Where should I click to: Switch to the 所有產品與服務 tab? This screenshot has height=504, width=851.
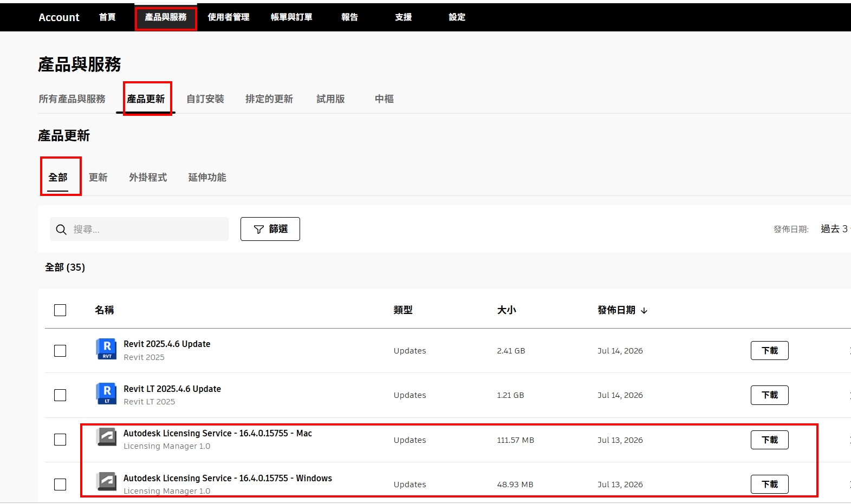72,99
